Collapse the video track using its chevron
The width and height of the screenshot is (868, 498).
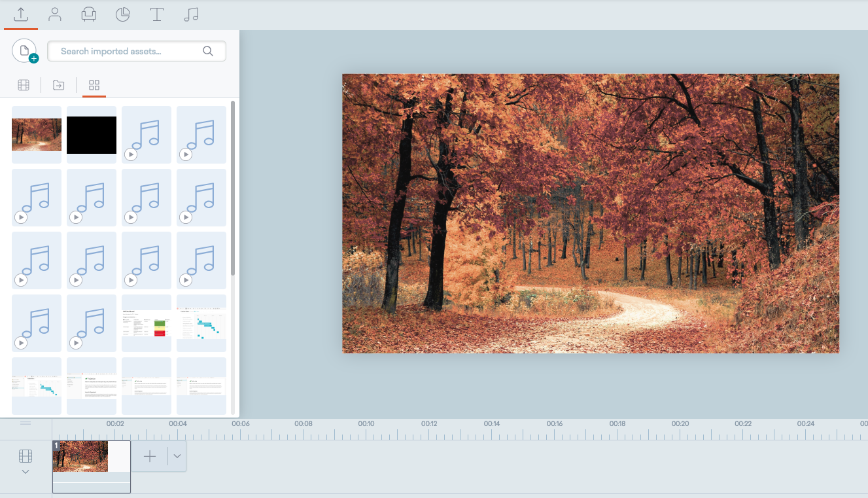point(25,471)
